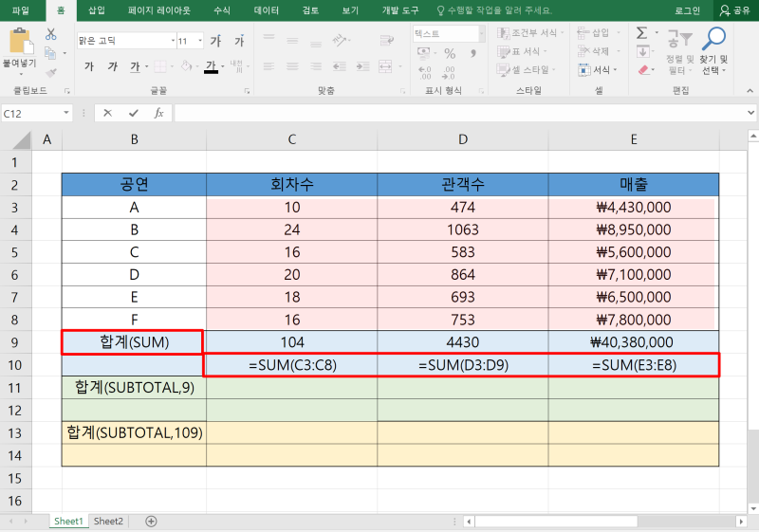759x532 pixels.
Task: Click the fill color bucket icon
Action: click(186, 66)
